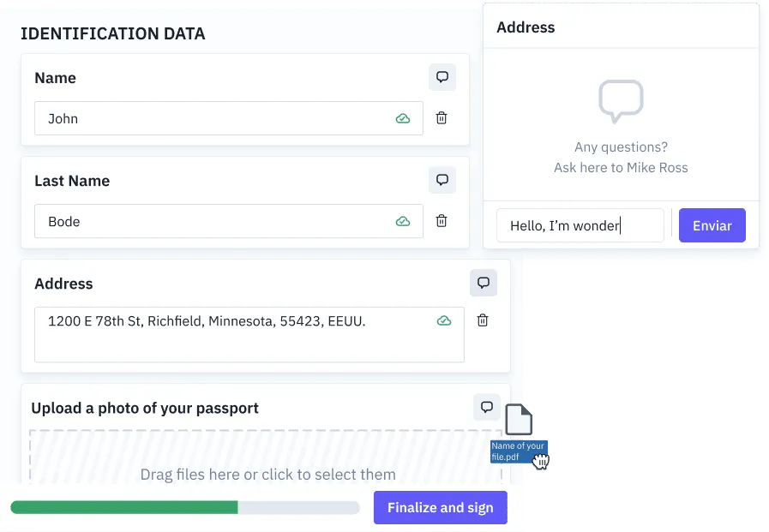
Task: Click cloud saved icon in Last Name field
Action: (x=403, y=221)
